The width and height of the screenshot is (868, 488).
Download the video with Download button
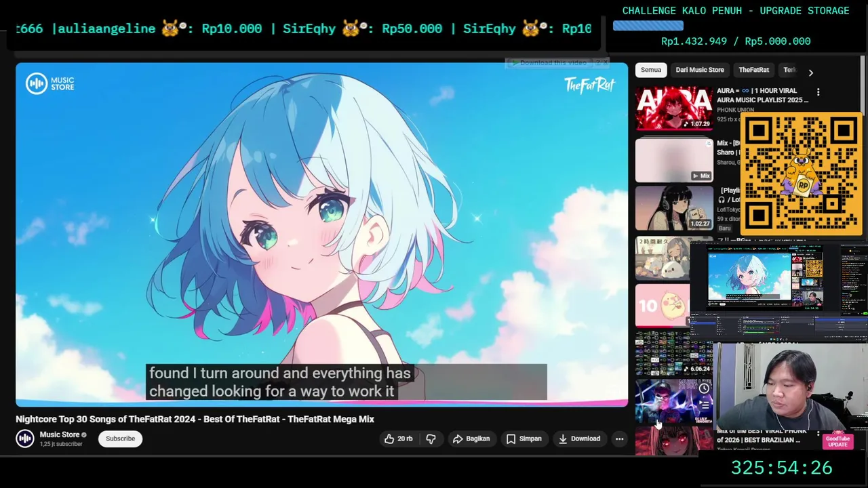[x=580, y=439]
